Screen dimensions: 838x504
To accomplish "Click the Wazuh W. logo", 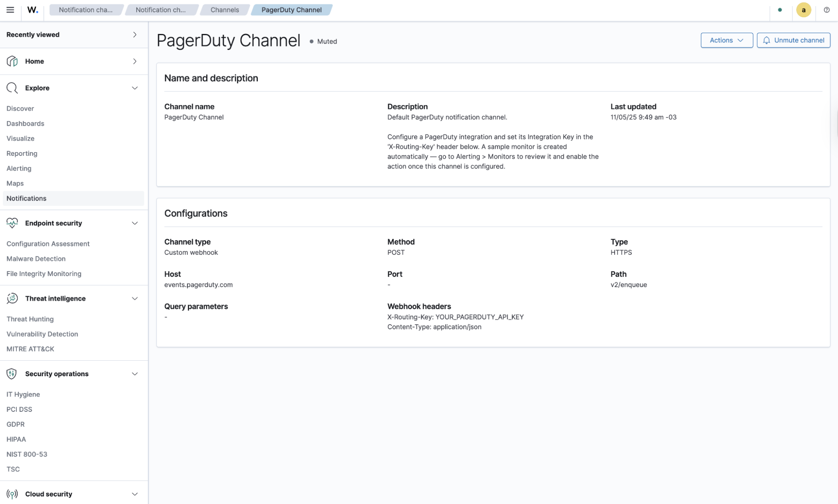I will (x=33, y=10).
